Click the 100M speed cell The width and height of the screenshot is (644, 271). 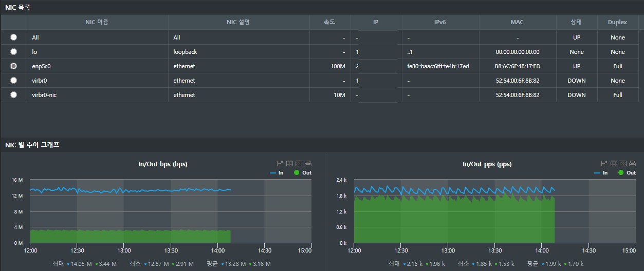[x=330, y=66]
